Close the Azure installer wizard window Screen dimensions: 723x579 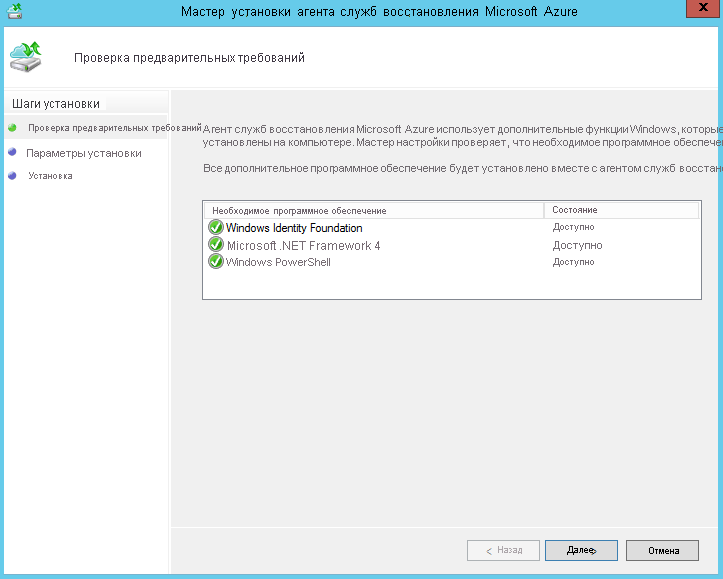coord(703,8)
